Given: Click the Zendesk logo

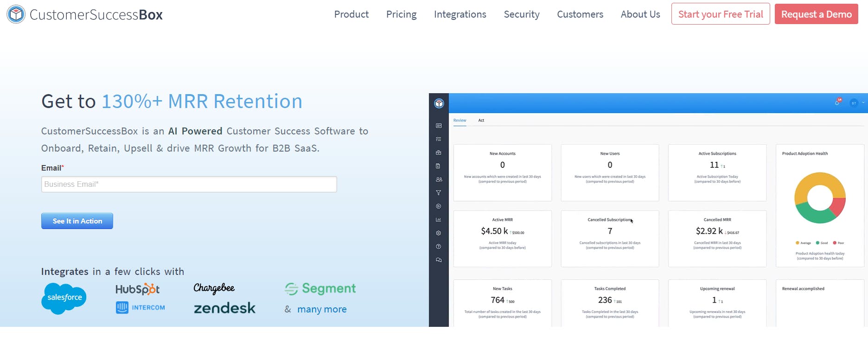Looking at the screenshot, I should coord(224,308).
